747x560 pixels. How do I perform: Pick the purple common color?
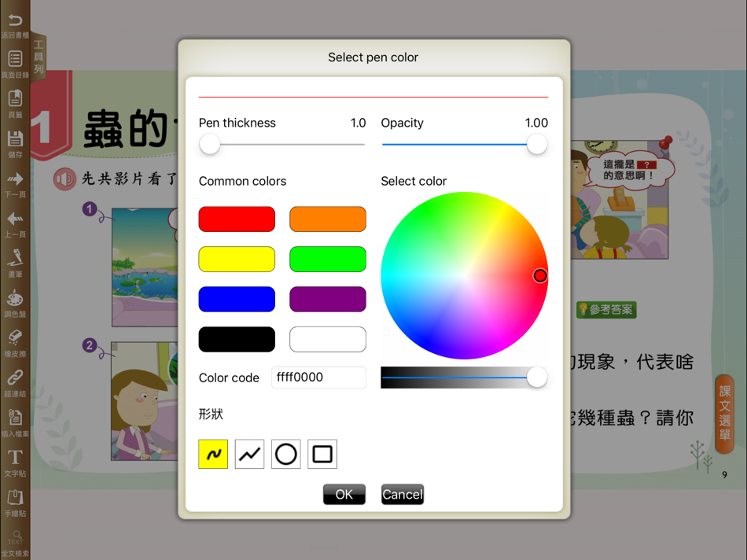click(328, 300)
